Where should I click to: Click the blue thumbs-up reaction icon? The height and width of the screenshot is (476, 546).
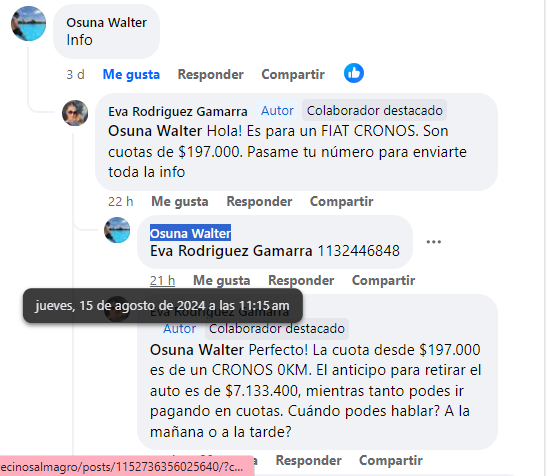[x=354, y=73]
